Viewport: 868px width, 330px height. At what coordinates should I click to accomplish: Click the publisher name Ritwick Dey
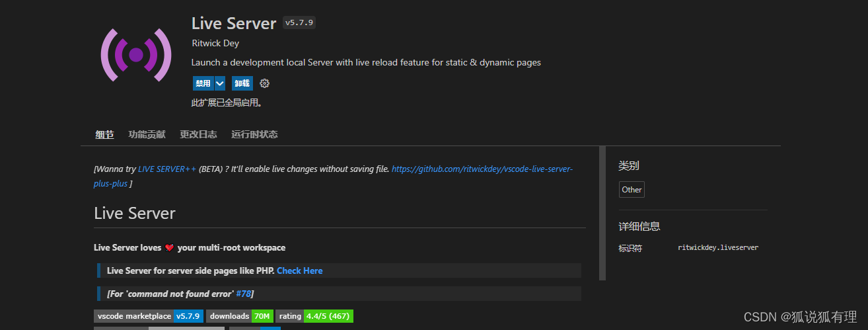pyautogui.click(x=215, y=43)
